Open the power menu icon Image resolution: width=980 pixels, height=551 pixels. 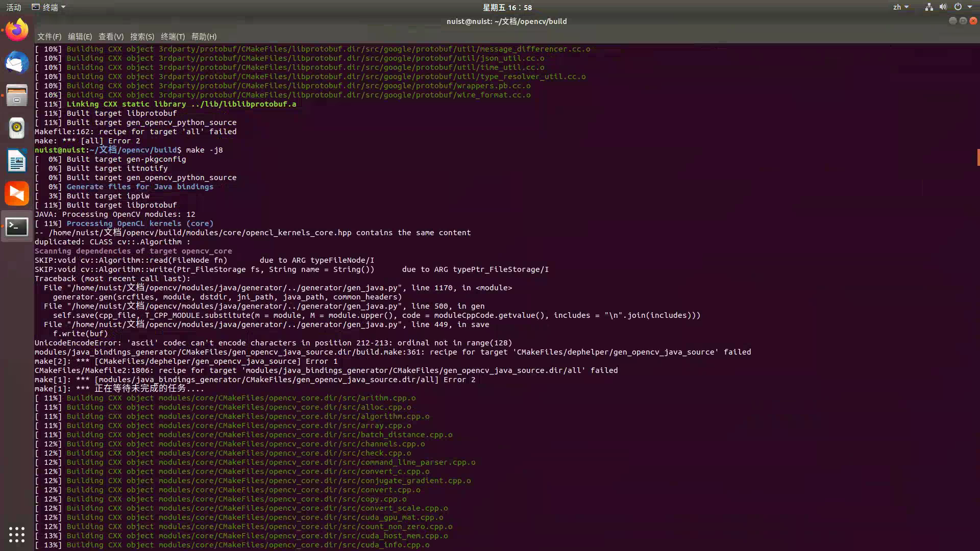[x=958, y=7]
